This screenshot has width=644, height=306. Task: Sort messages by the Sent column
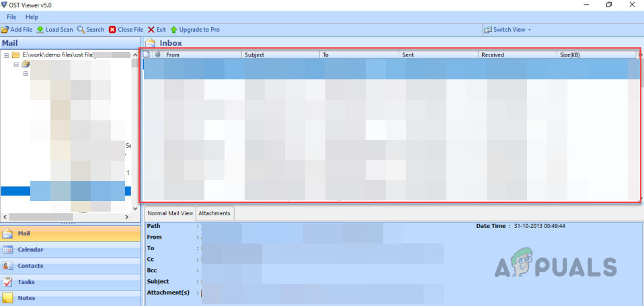(x=438, y=54)
